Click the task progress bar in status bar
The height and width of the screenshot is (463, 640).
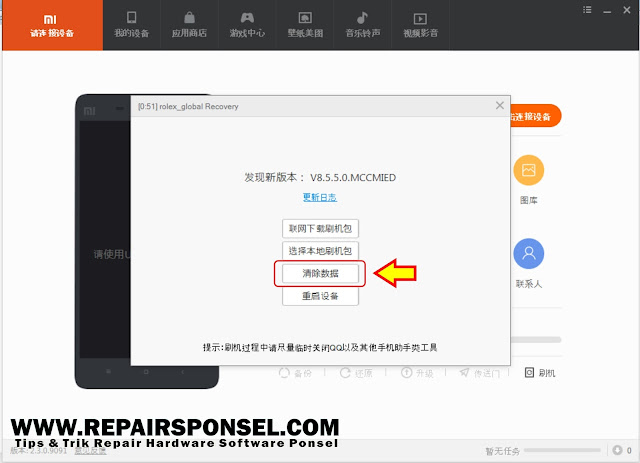click(562, 450)
